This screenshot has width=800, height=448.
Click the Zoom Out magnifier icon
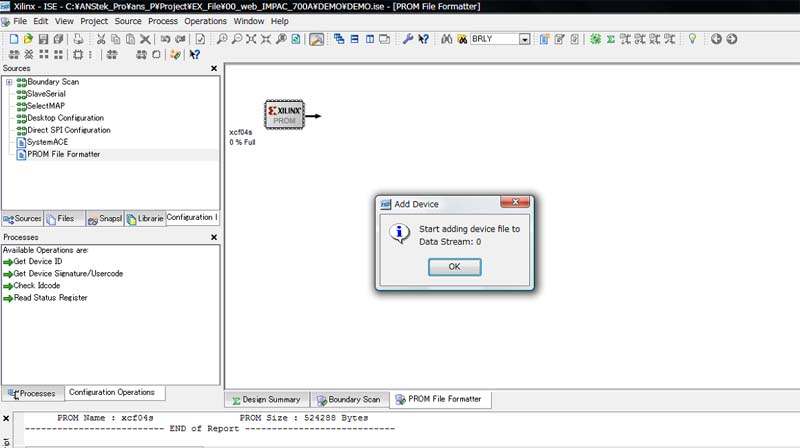237,39
